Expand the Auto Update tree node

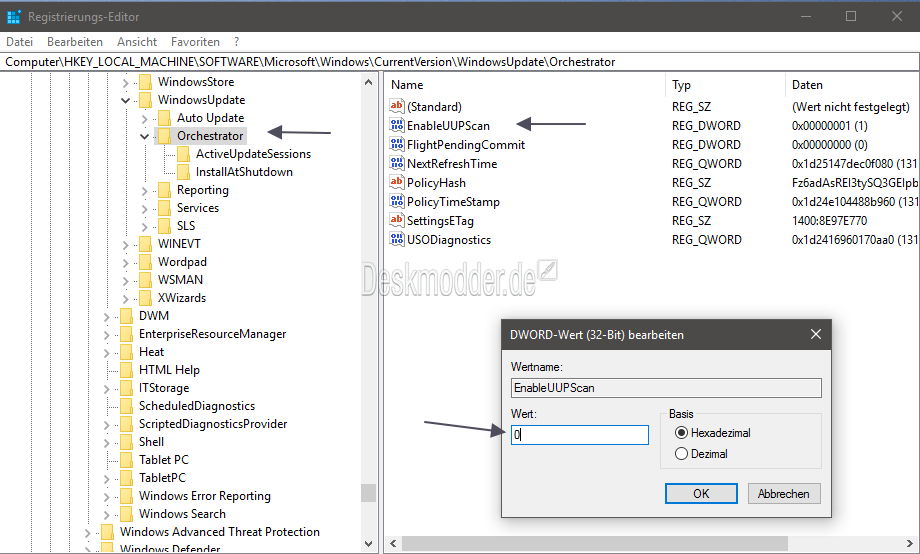144,119
